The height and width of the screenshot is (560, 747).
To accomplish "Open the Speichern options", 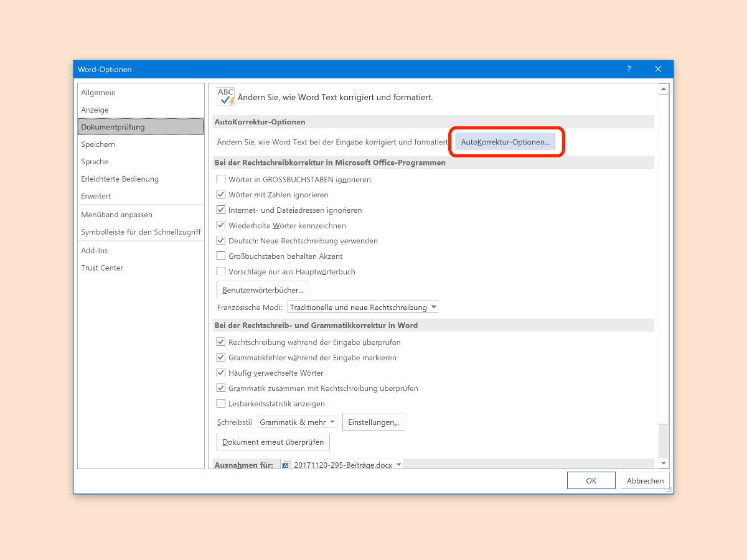I will [x=141, y=144].
